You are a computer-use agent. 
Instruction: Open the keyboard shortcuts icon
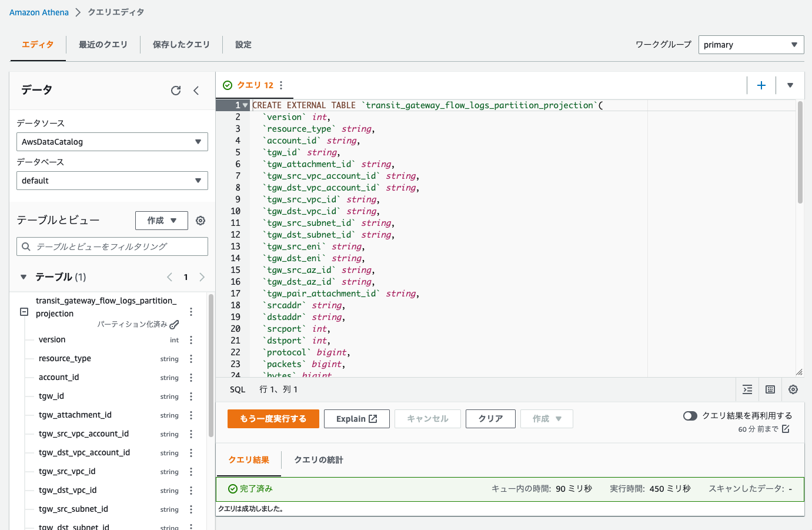770,389
